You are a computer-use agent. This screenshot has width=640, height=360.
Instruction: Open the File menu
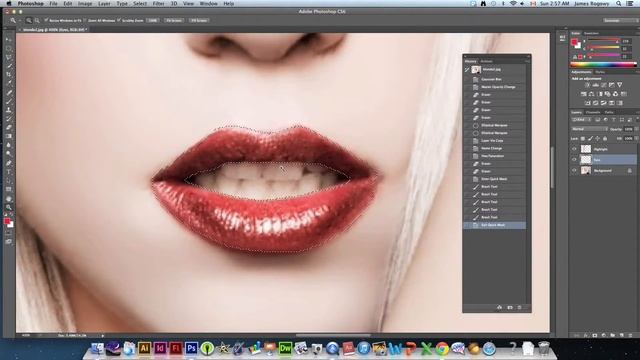[x=53, y=3]
